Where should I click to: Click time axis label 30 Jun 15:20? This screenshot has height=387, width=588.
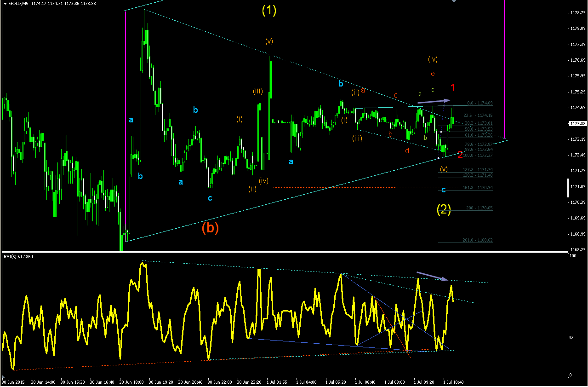tap(73, 382)
